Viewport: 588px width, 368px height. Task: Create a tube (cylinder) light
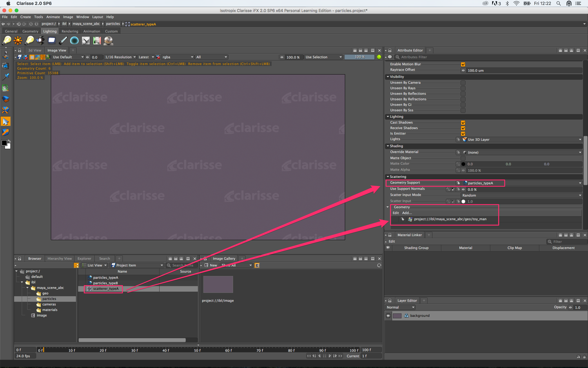[x=63, y=40]
